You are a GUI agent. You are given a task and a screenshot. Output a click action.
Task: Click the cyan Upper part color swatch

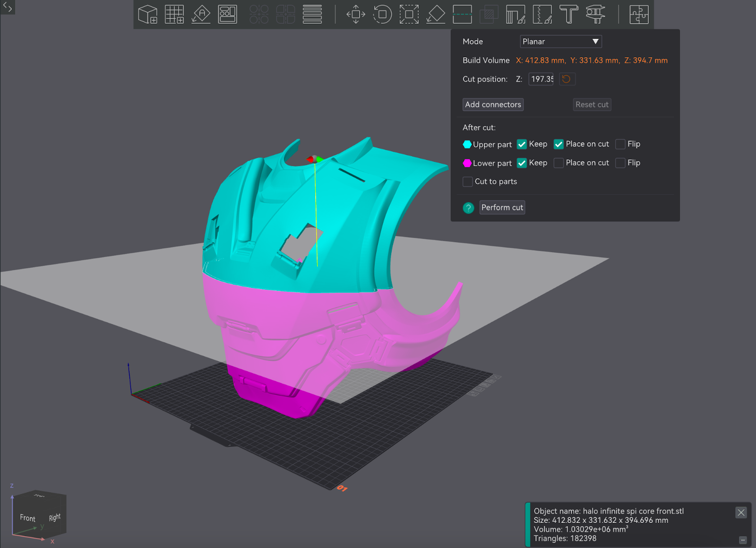pos(467,144)
